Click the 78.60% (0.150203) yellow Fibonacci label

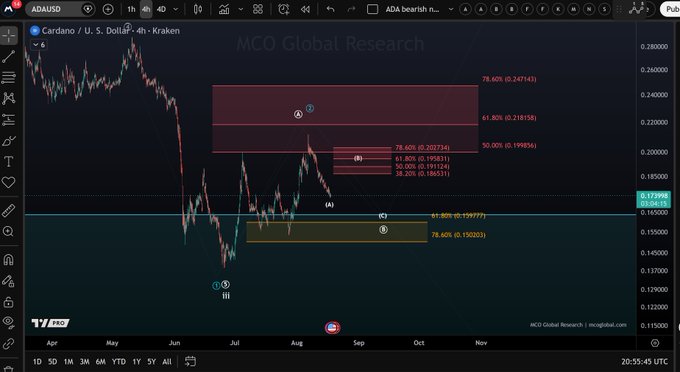(x=458, y=235)
